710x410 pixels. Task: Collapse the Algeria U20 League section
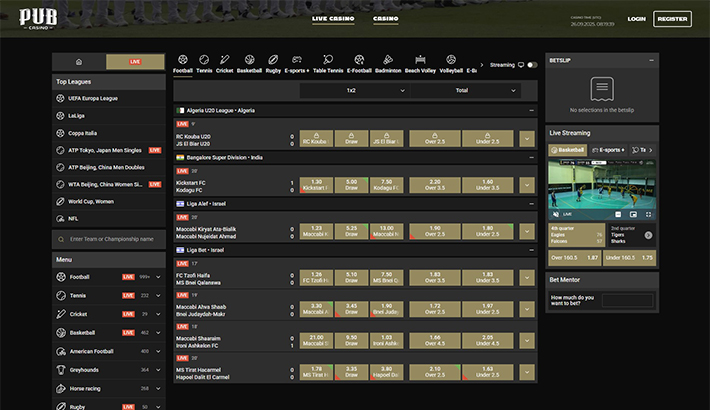(531, 110)
